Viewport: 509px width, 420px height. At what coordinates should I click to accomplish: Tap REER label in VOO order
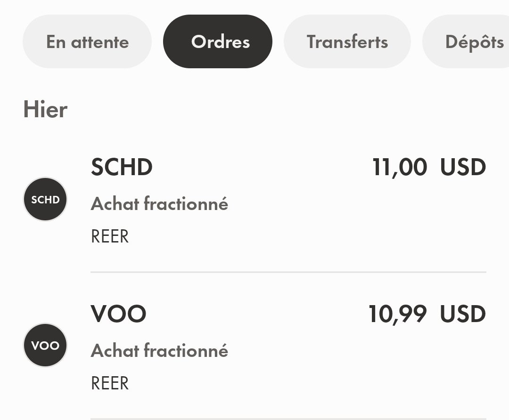[x=109, y=383]
